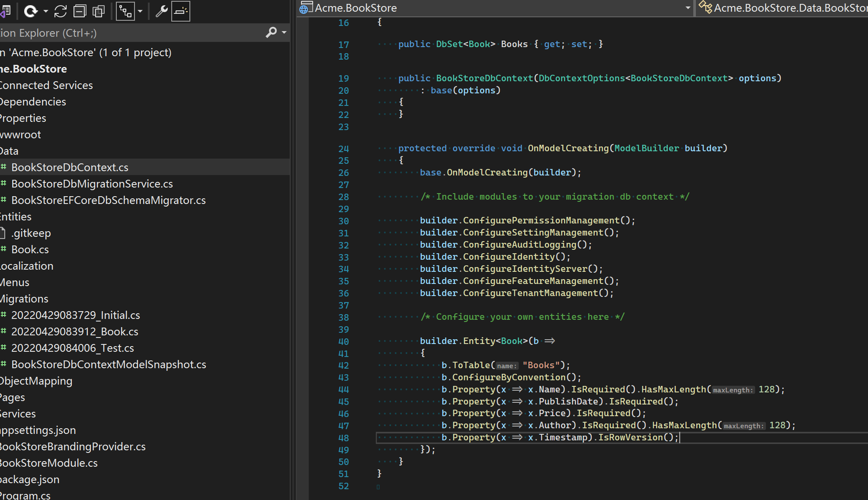Open Properties using the wrench icon
The width and height of the screenshot is (868, 500).
(161, 11)
